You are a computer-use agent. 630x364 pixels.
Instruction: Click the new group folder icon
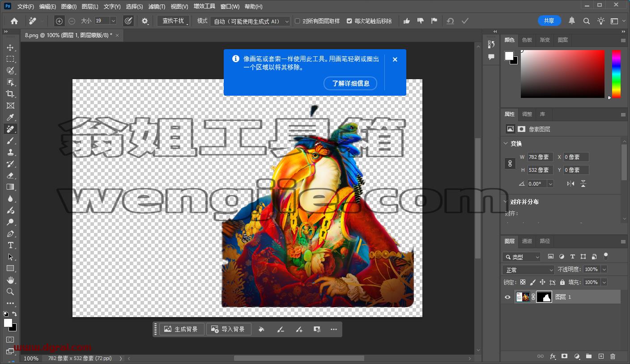589,356
